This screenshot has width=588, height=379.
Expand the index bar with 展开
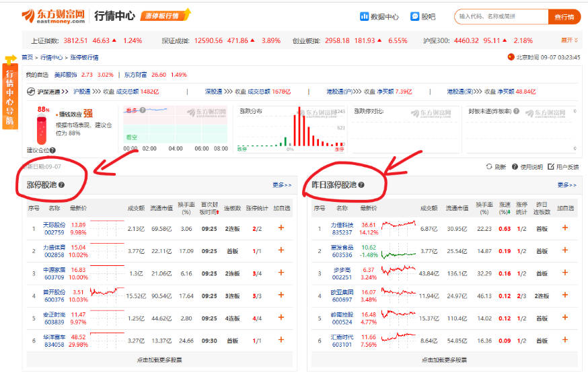[568, 40]
